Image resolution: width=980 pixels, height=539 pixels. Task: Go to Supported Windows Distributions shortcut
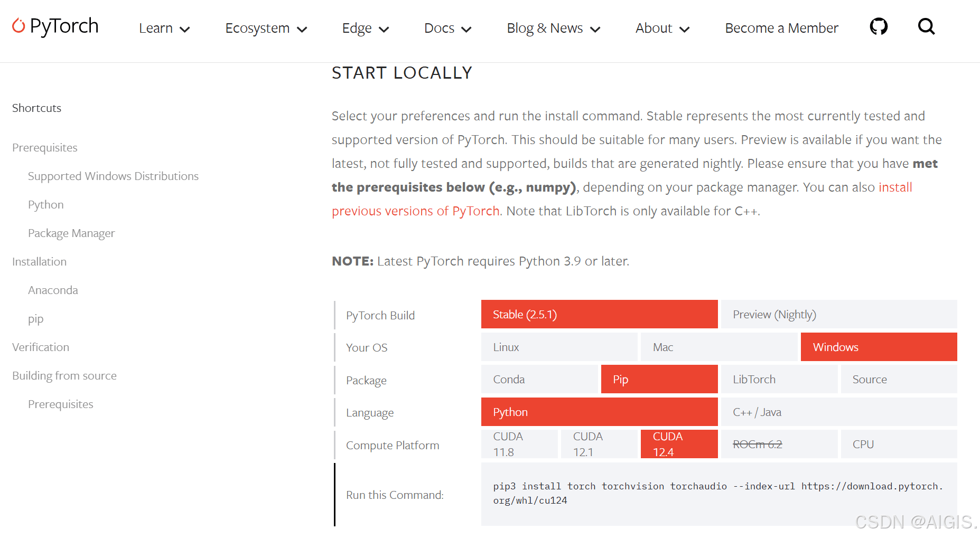[113, 176]
